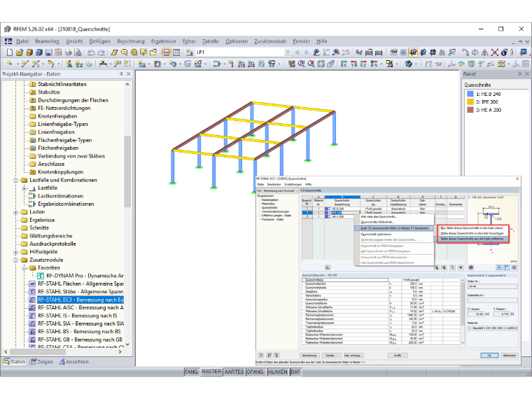
Task: Click the Stäbe Nr. input field
Action: click(x=493, y=286)
